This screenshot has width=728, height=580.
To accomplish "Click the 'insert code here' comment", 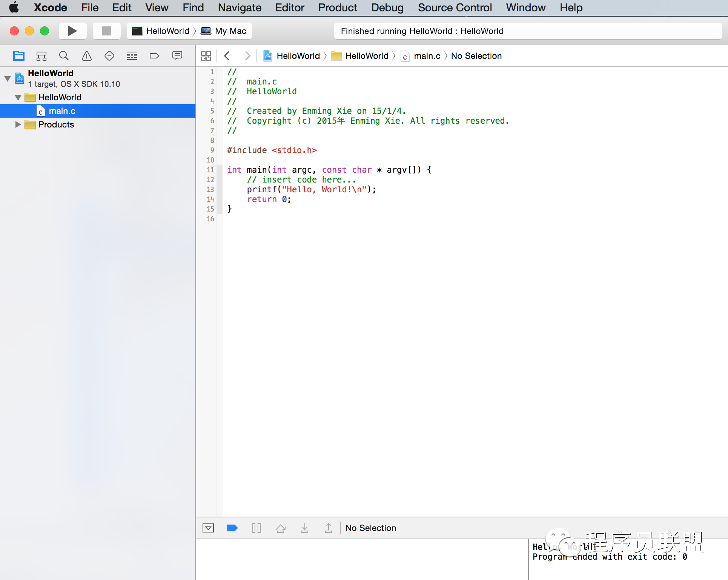I will pos(301,180).
